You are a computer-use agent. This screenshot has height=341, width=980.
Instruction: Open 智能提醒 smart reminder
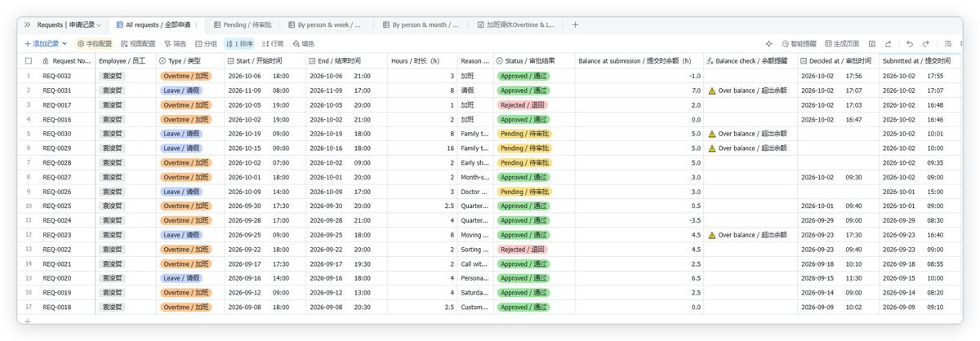(x=798, y=44)
